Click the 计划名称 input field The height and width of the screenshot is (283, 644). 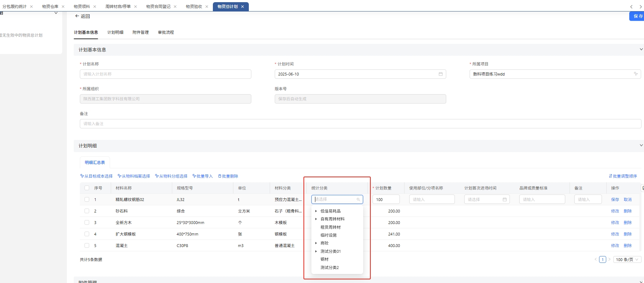click(165, 74)
